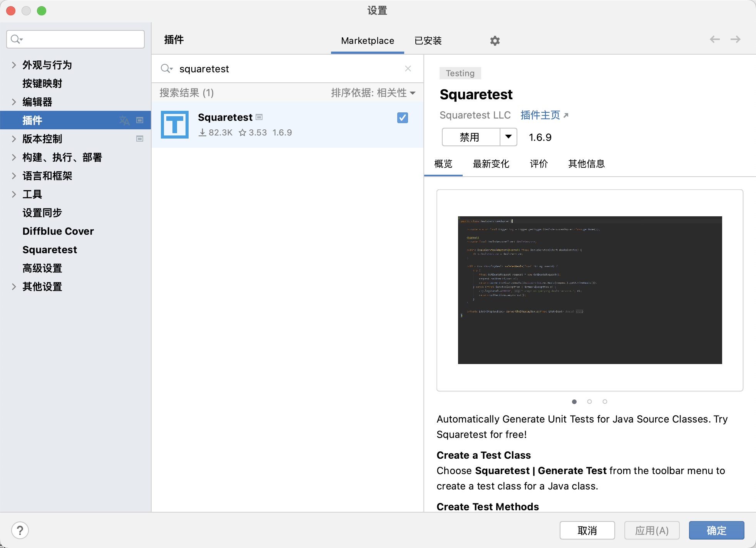This screenshot has width=756, height=548.
Task: Open the 插件主页 link
Action: tap(544, 115)
